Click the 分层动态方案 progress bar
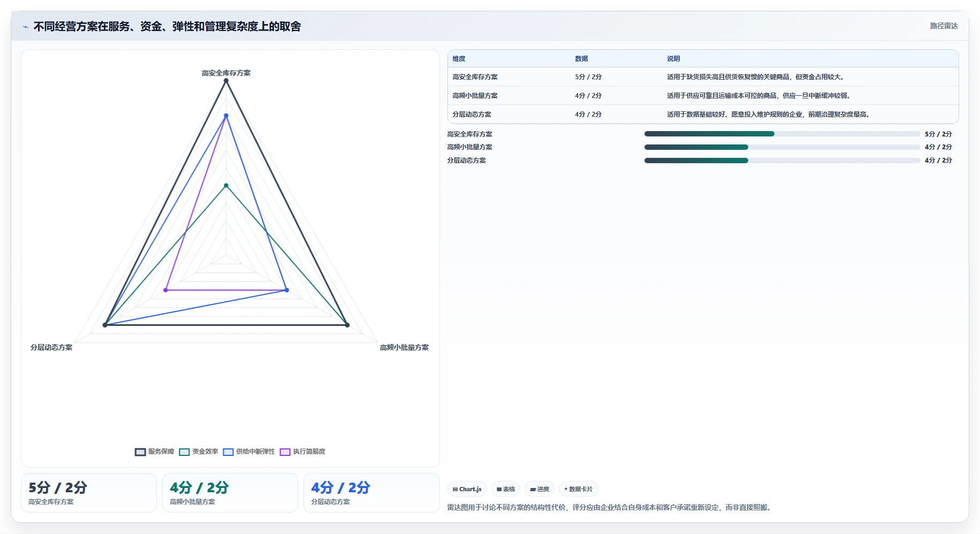 [x=782, y=161]
